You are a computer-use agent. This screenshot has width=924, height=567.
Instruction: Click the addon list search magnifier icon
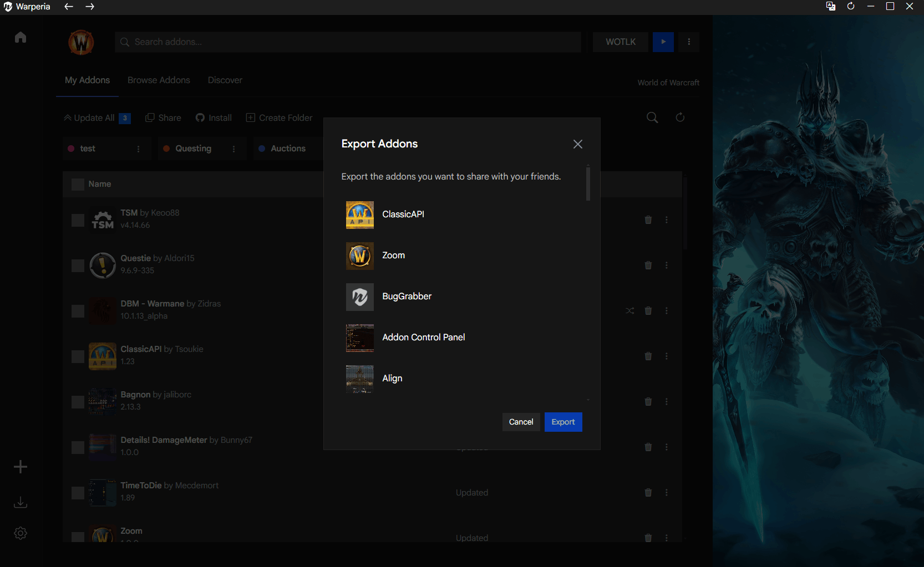tap(652, 118)
